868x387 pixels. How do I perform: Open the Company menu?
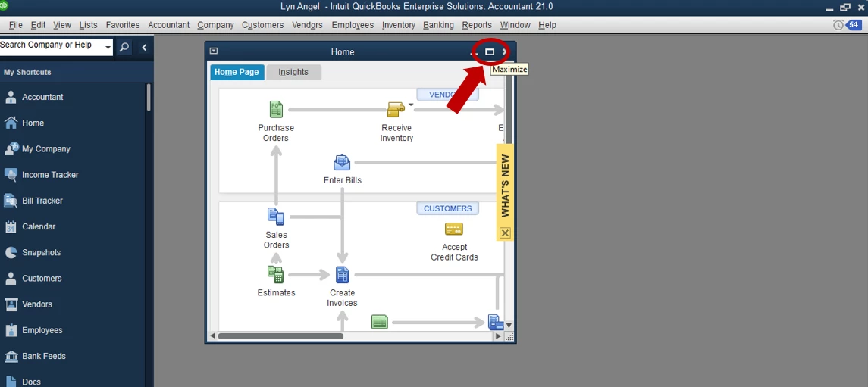[215, 25]
